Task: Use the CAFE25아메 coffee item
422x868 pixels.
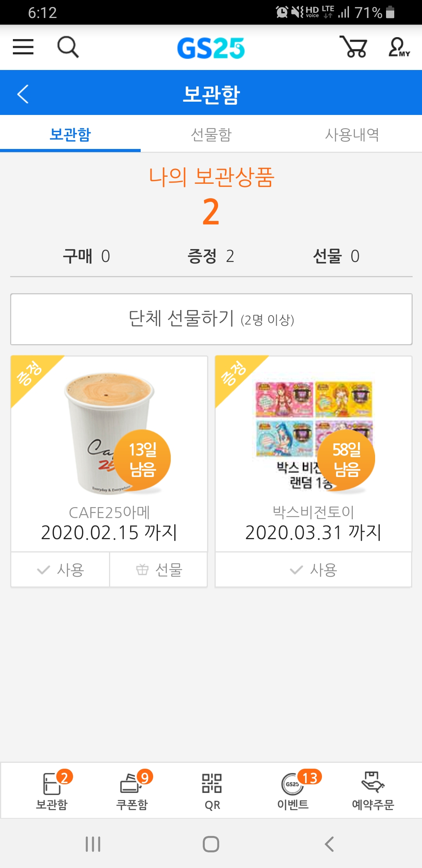Action: click(x=60, y=570)
